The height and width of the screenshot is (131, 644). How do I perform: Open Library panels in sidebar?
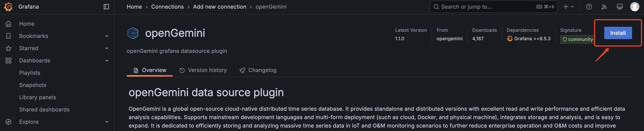[x=37, y=97]
